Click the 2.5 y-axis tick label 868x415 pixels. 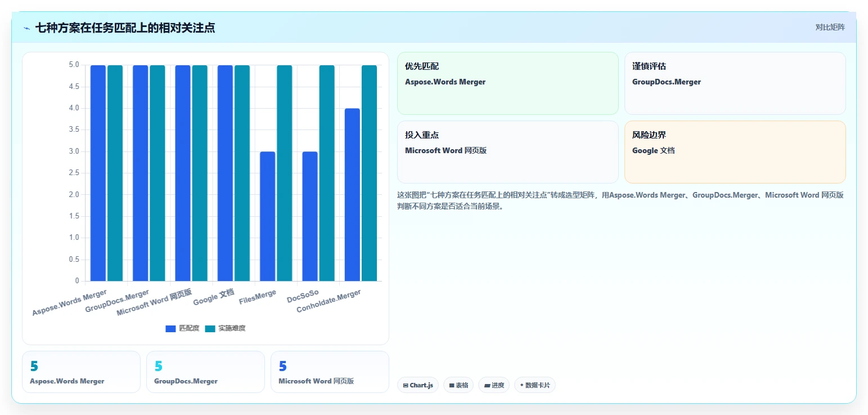[x=74, y=173]
